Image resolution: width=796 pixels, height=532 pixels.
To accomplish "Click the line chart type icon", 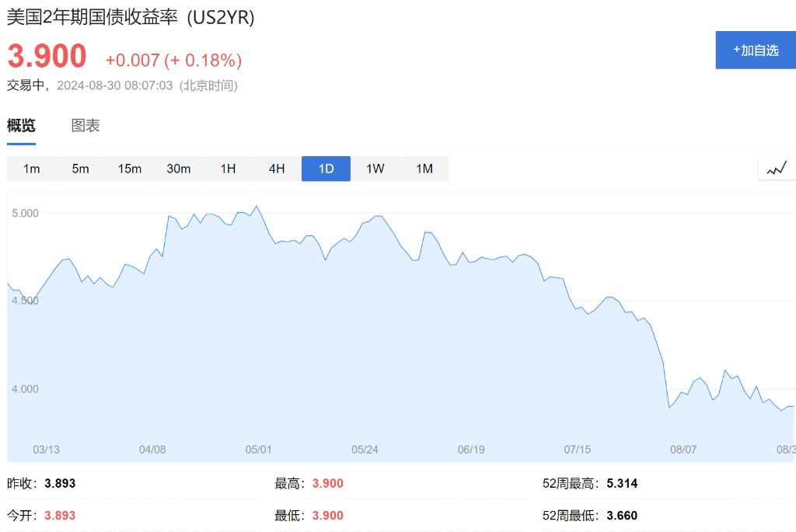I will click(777, 169).
